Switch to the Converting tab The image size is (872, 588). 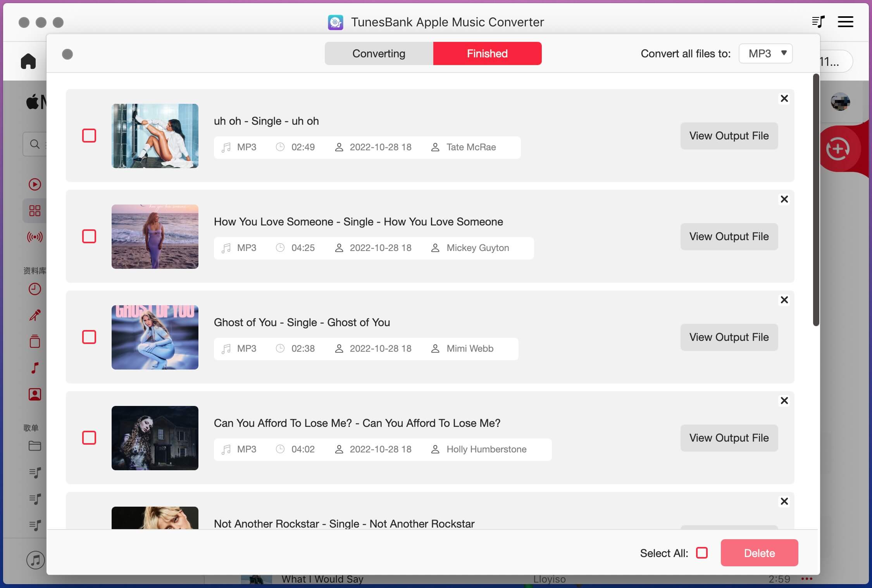379,53
